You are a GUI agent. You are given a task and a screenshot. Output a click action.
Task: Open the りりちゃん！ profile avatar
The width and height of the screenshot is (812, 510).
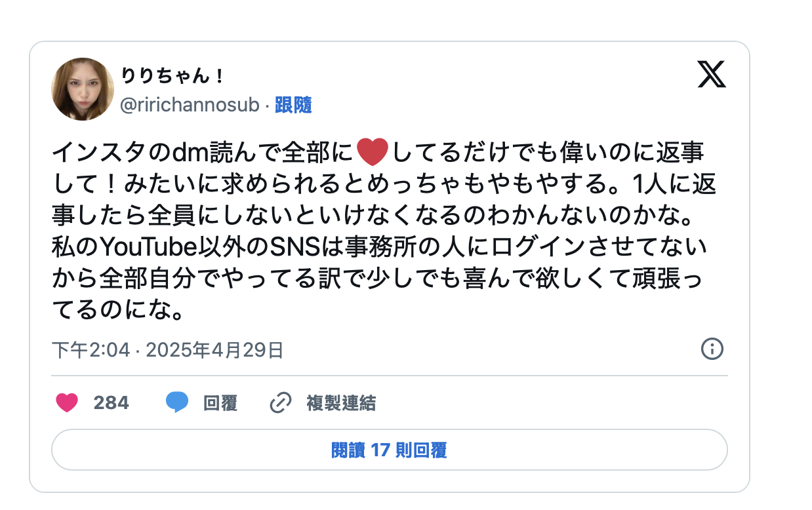83,89
